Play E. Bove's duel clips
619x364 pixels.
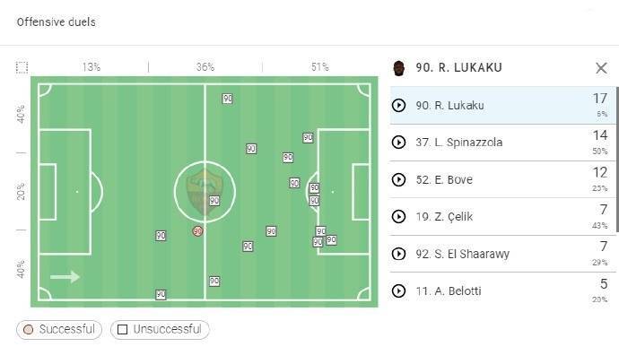pyautogui.click(x=399, y=180)
